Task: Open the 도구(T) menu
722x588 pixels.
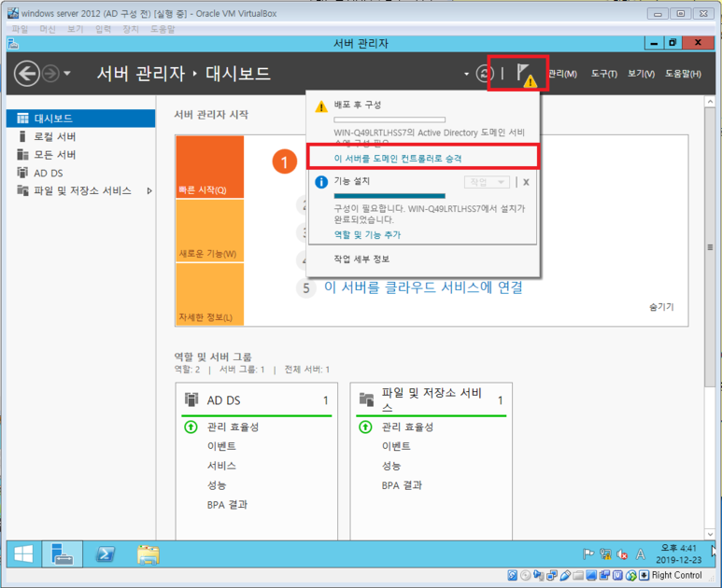Action: (x=603, y=74)
